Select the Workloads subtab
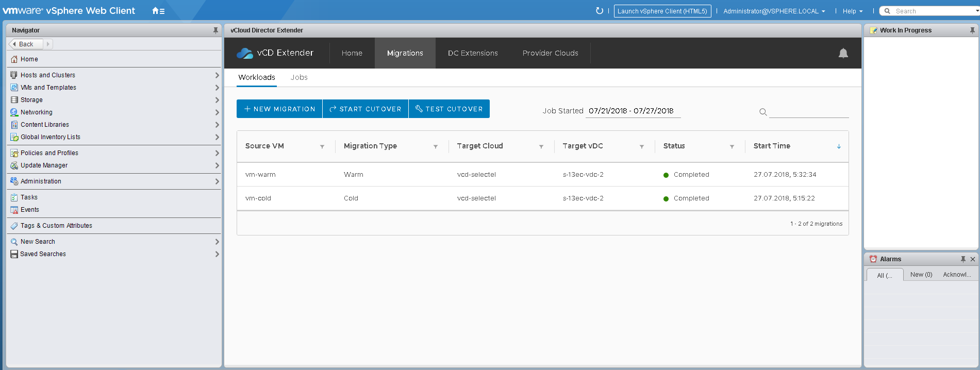 point(257,77)
